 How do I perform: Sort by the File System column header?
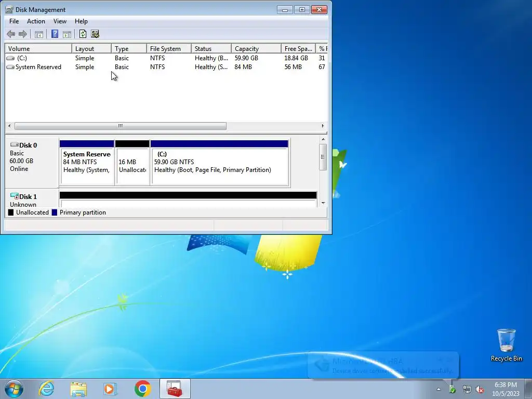point(169,48)
